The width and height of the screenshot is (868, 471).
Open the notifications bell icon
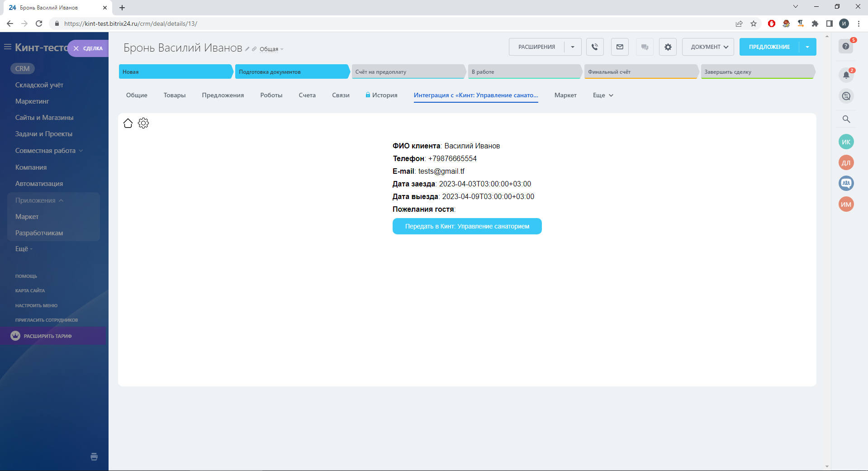click(x=846, y=75)
